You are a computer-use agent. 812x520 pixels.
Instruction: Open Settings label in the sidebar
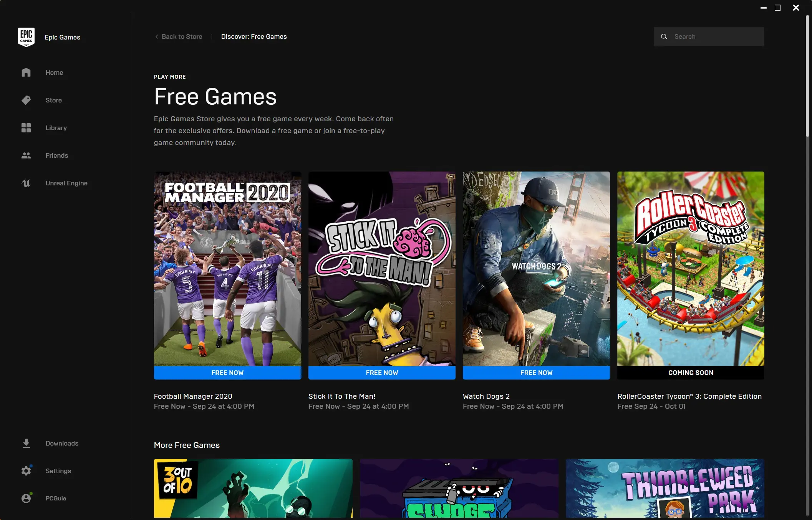click(x=58, y=471)
